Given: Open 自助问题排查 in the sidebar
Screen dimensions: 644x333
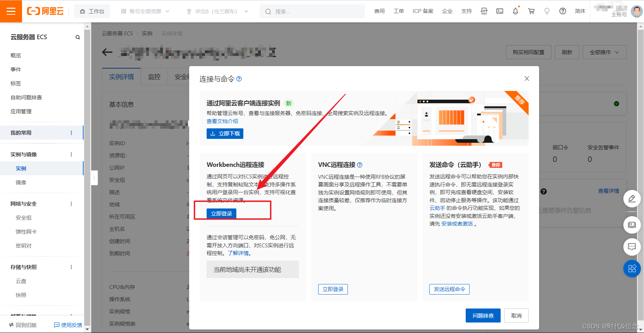Looking at the screenshot, I should [26, 97].
